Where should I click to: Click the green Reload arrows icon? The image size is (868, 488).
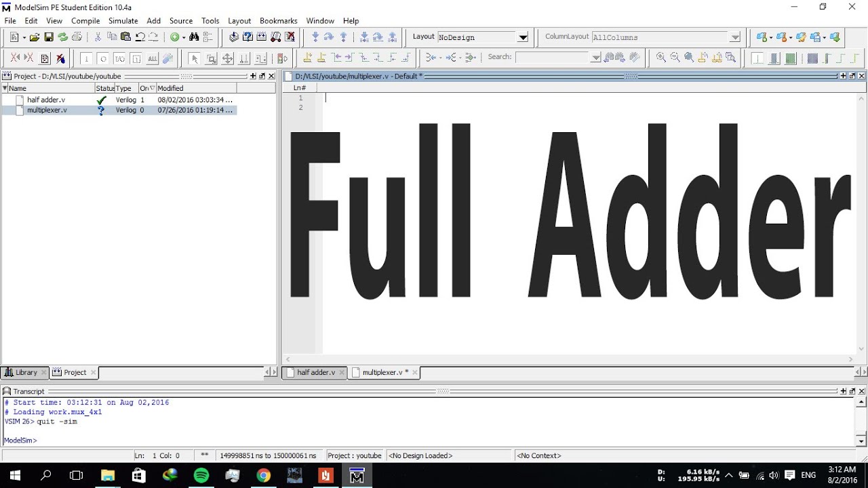pos(62,37)
